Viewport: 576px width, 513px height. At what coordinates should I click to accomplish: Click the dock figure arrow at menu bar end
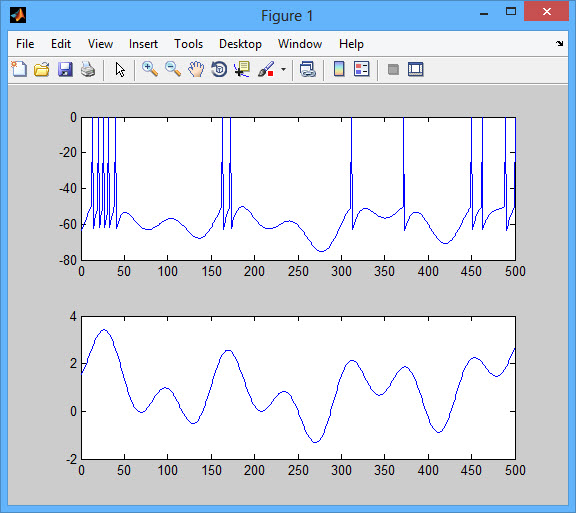559,43
